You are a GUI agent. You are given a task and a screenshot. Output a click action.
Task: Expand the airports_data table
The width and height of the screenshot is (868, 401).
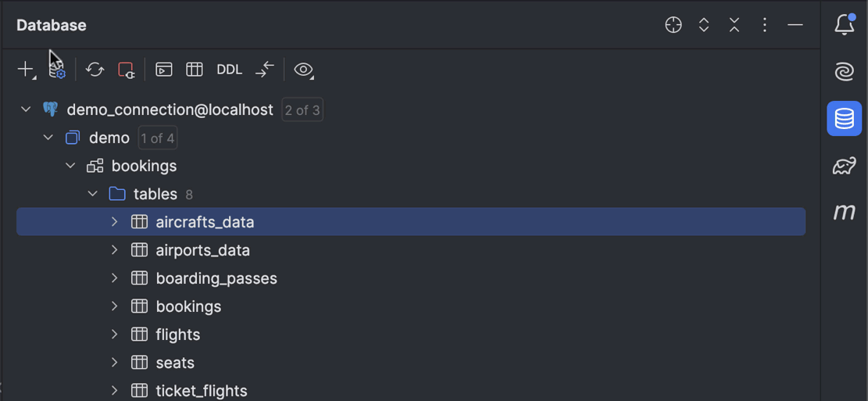point(115,250)
